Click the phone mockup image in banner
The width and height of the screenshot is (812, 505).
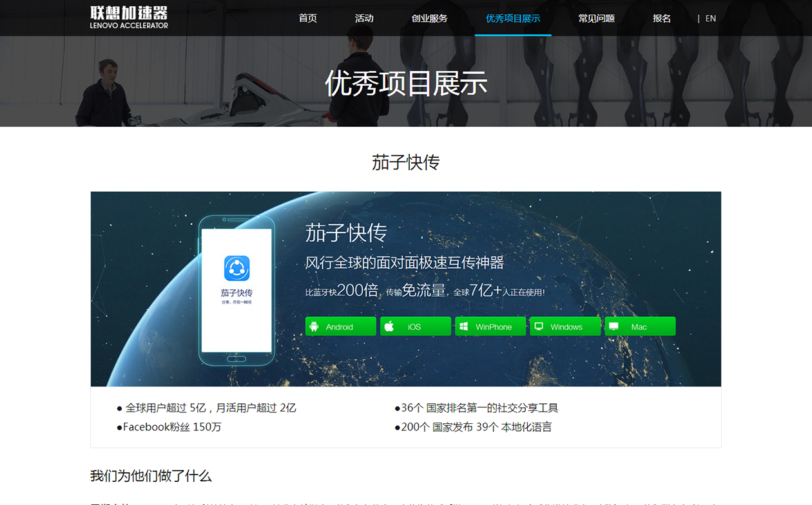(x=237, y=290)
